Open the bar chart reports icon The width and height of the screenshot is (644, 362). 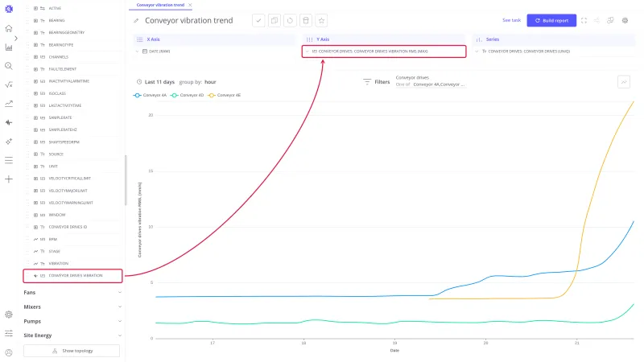[x=9, y=47]
